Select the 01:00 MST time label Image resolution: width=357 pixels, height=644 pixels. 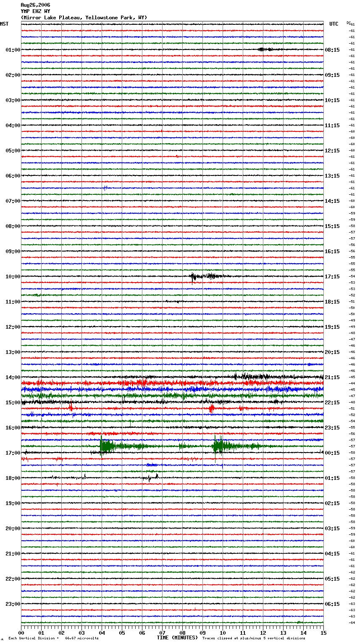(x=13, y=50)
